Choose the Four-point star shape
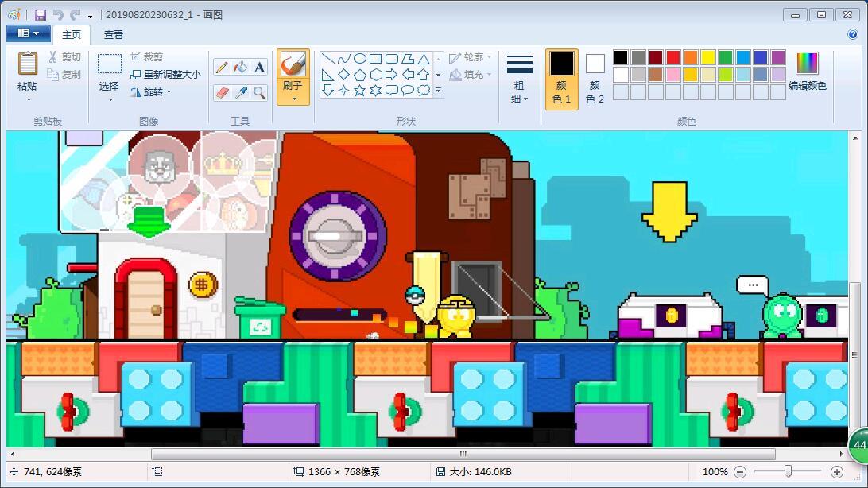Image resolution: width=868 pixels, height=488 pixels. [x=343, y=90]
